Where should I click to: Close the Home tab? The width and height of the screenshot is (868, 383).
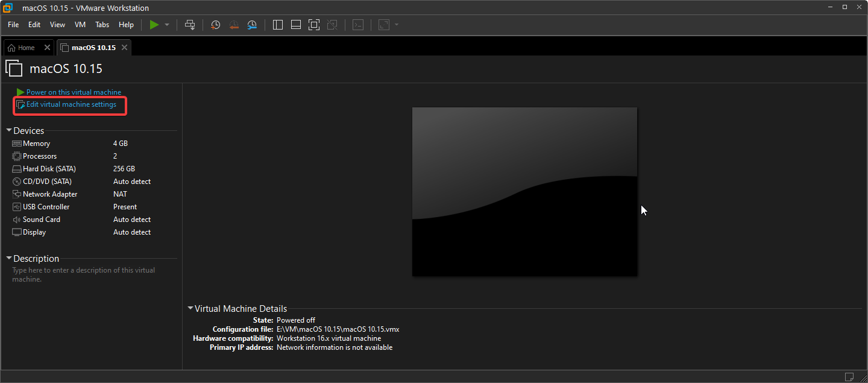coord(48,48)
